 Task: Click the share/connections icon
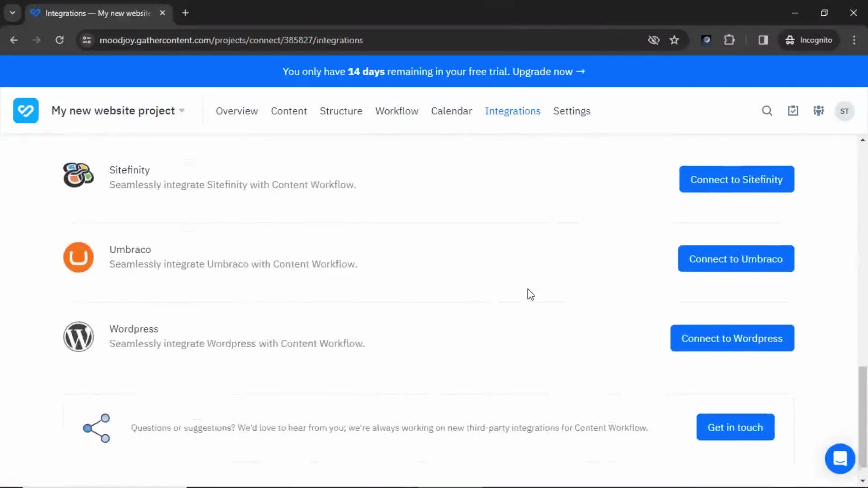(96, 427)
